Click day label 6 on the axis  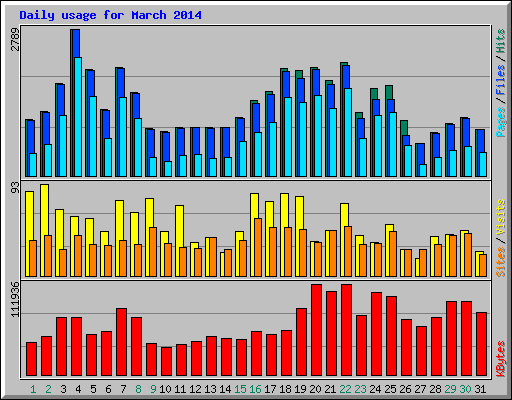(x=108, y=389)
